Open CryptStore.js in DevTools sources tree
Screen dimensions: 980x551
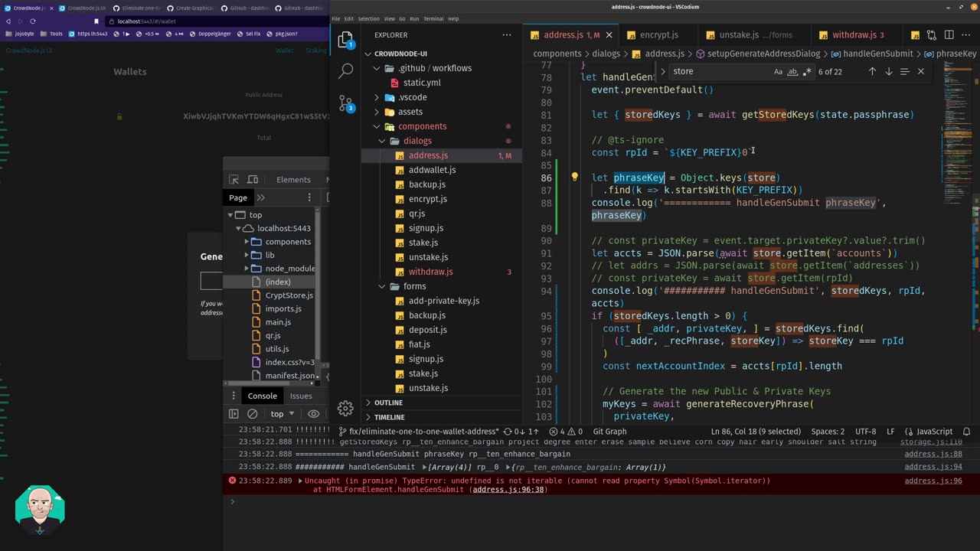[289, 295]
